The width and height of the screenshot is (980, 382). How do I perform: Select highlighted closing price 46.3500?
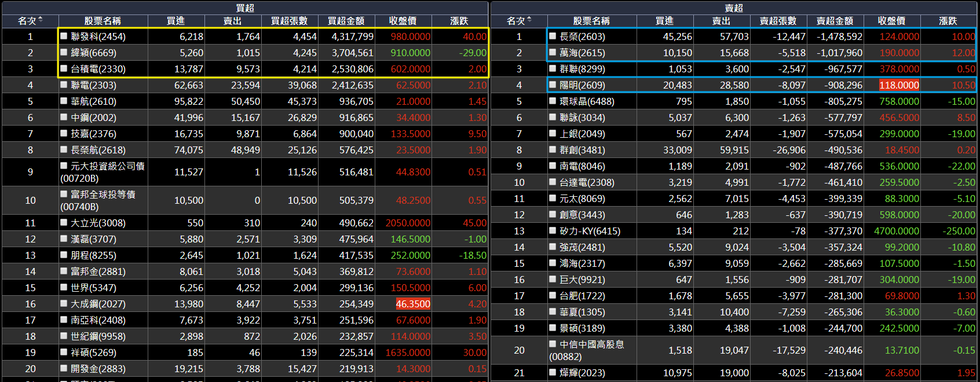(x=413, y=304)
